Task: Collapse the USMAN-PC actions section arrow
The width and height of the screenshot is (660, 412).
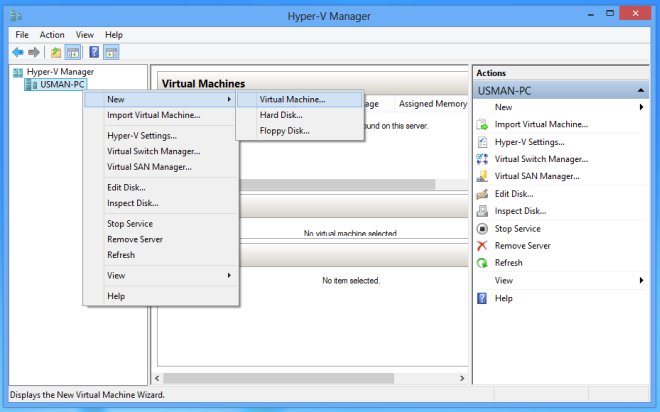Action: (x=641, y=90)
